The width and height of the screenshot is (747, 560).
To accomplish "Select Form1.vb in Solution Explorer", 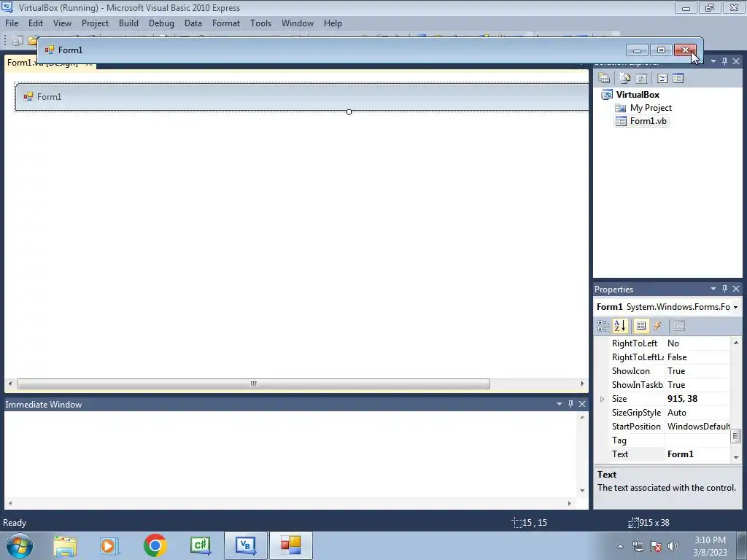I will pyautogui.click(x=649, y=121).
